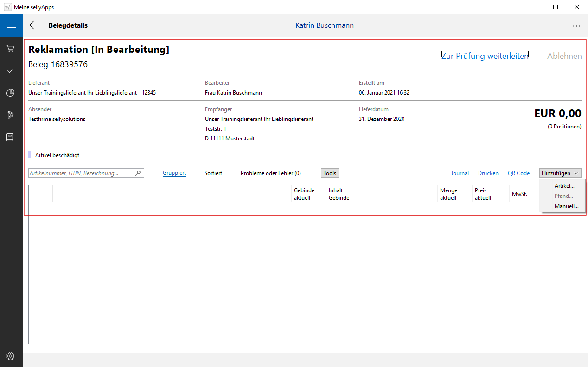Click the search magnifier icon
Screen dimensions: 588x367
coord(138,173)
